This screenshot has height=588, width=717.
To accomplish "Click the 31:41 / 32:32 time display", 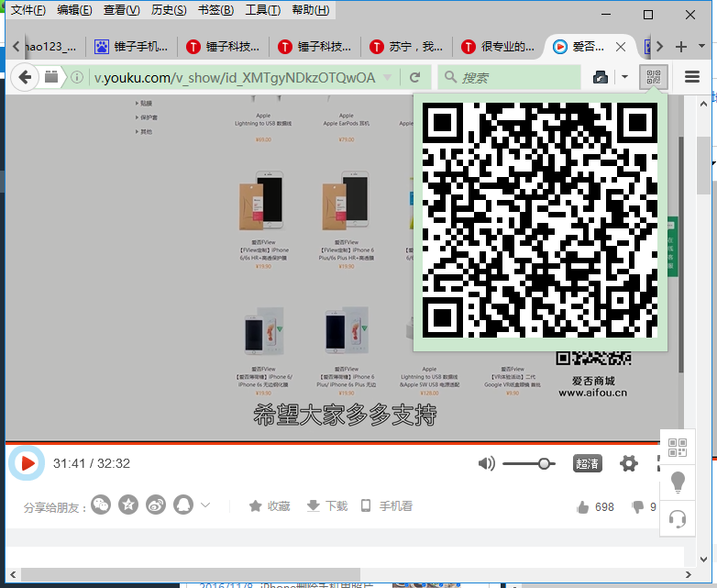I will (x=92, y=463).
